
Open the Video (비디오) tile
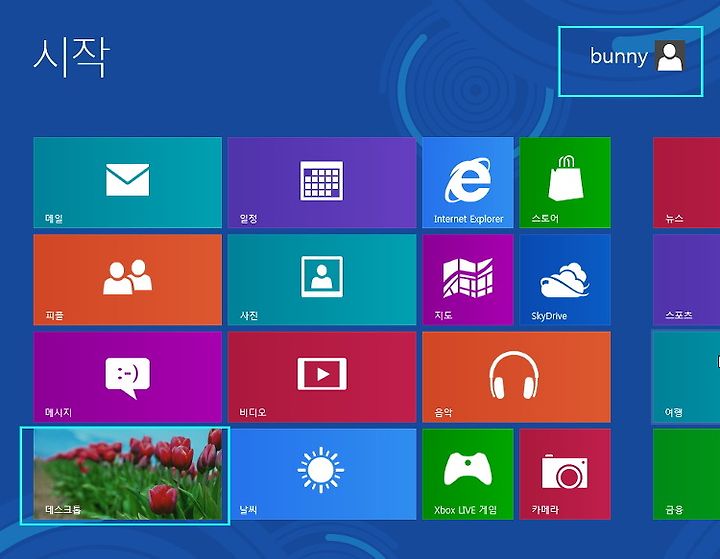point(322,377)
